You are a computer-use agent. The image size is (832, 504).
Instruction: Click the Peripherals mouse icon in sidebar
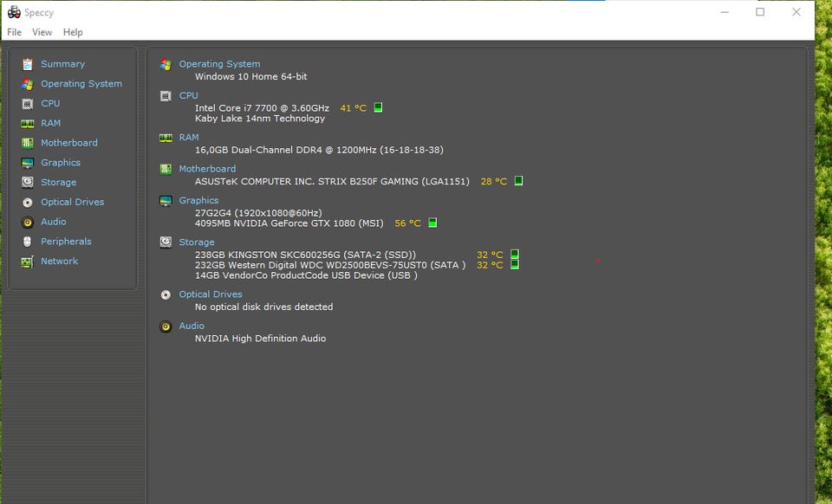coord(28,242)
